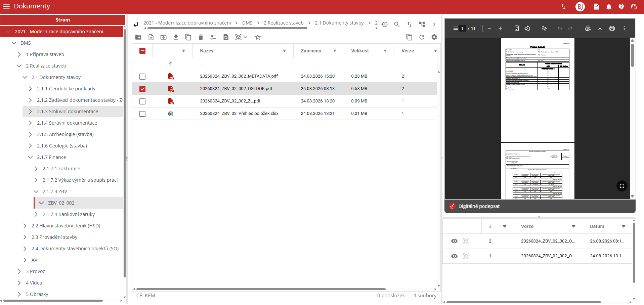Click fit to page in PDF viewer

[517, 29]
